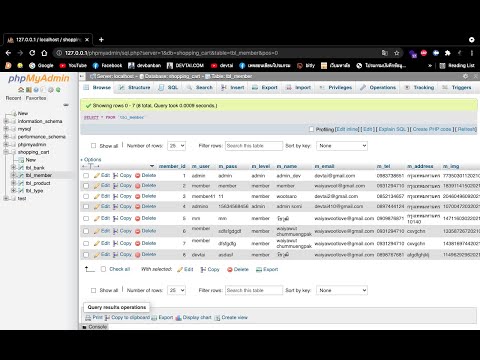The width and height of the screenshot is (480, 360).
Task: Open the browser home page icon
Action: point(44,53)
